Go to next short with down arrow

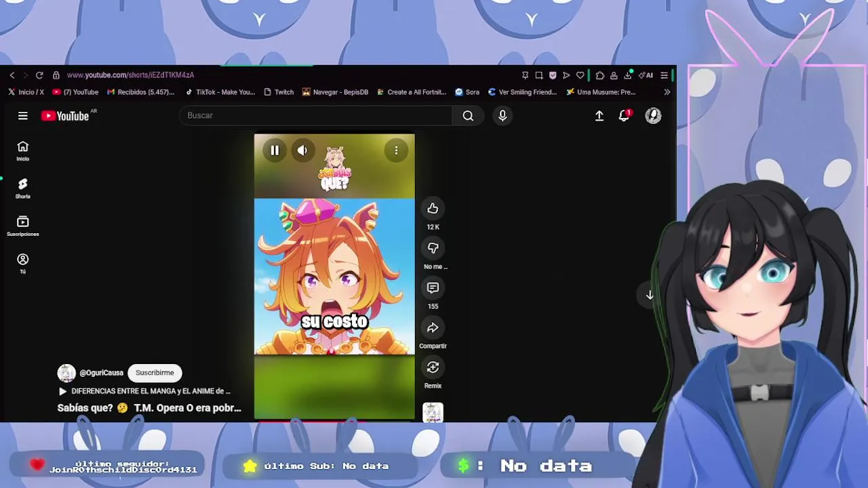650,295
